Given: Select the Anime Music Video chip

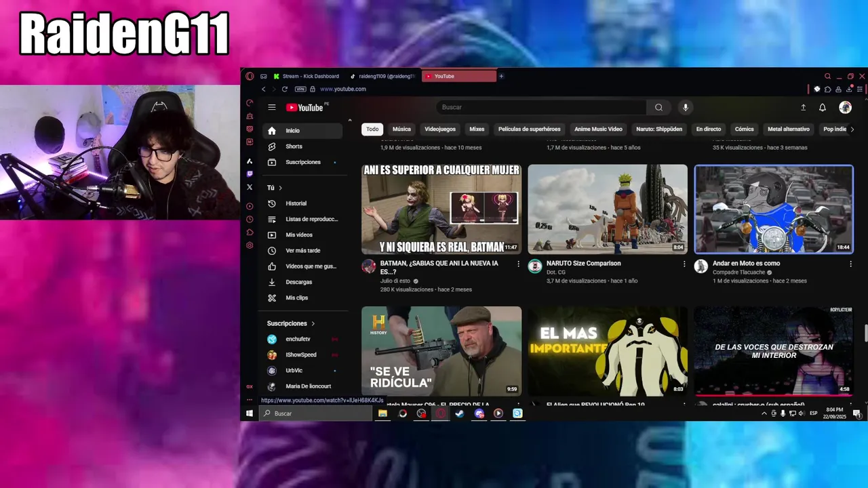Looking at the screenshot, I should pyautogui.click(x=598, y=129).
